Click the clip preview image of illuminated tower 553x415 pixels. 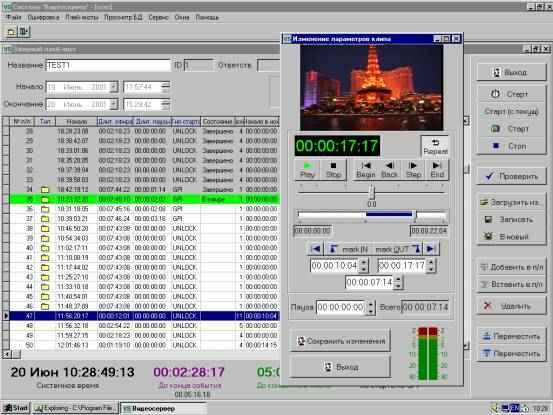[x=371, y=87]
